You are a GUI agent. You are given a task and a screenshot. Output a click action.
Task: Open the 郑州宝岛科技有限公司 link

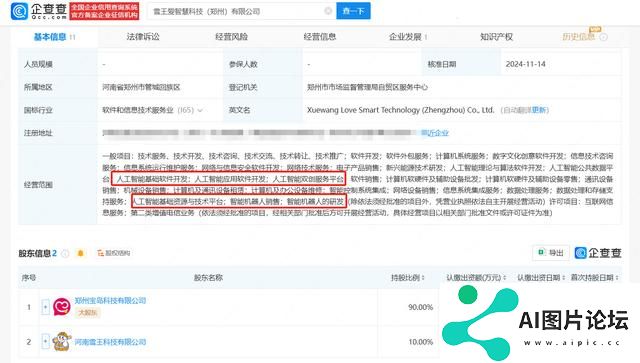click(x=110, y=301)
